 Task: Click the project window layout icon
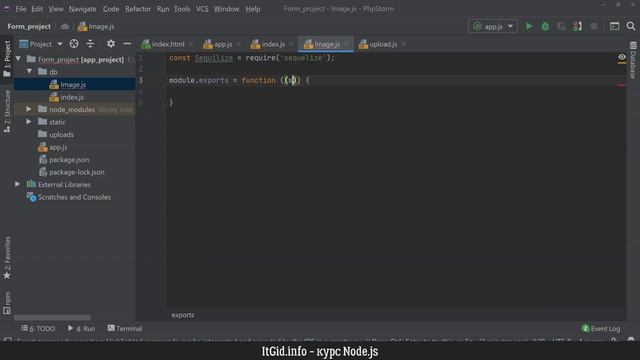click(614, 27)
